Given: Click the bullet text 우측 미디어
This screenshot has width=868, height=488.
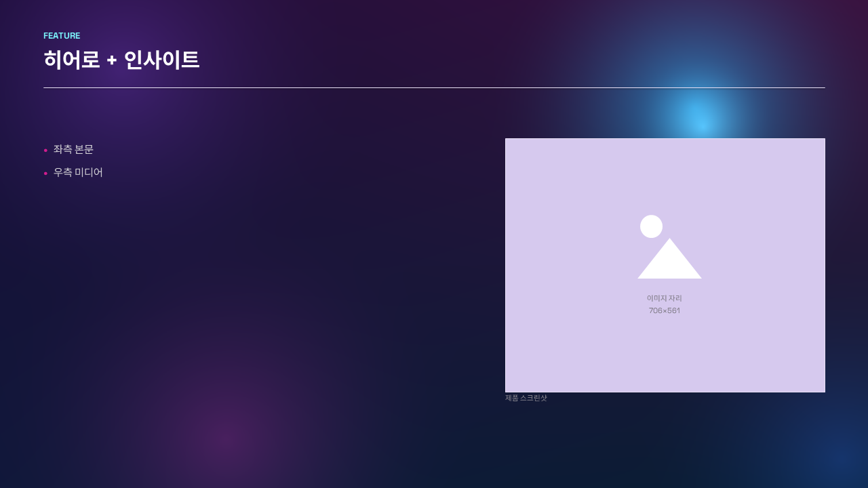Looking at the screenshot, I should (x=78, y=172).
